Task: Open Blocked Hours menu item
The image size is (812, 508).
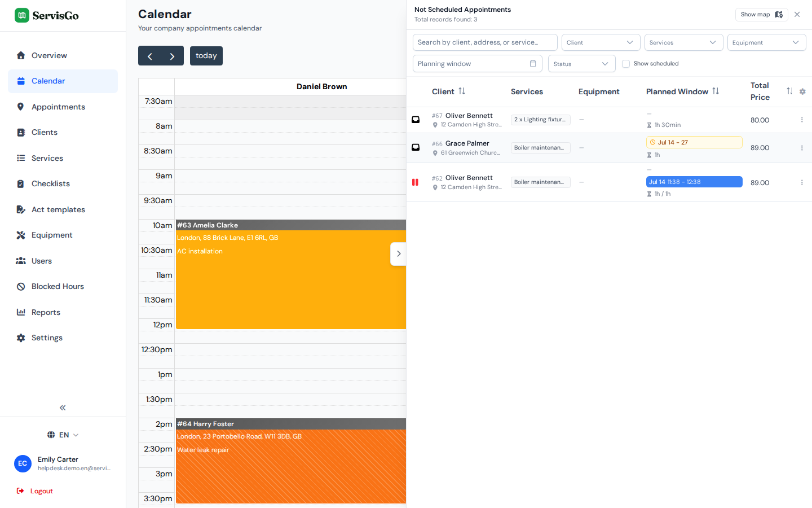Action: 58,286
